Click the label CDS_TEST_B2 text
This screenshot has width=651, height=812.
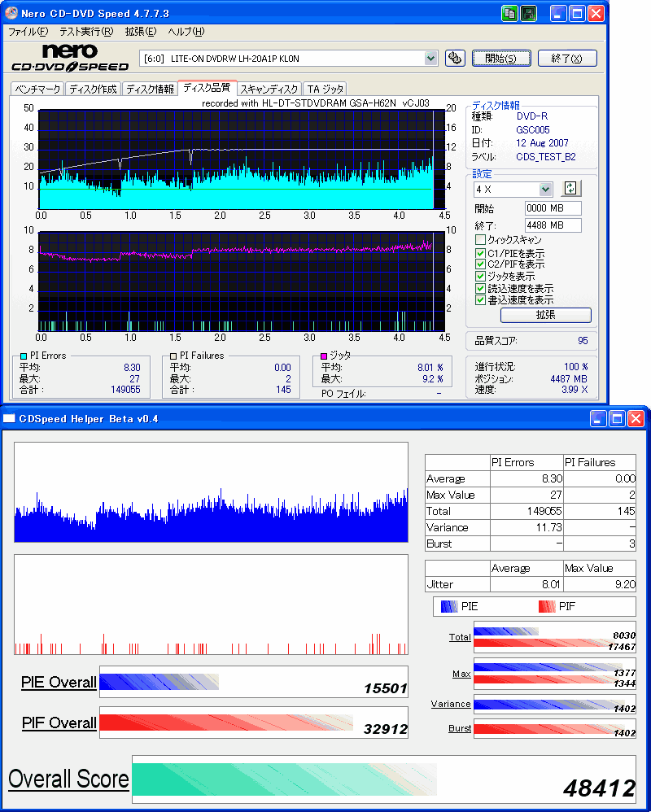pos(546,157)
